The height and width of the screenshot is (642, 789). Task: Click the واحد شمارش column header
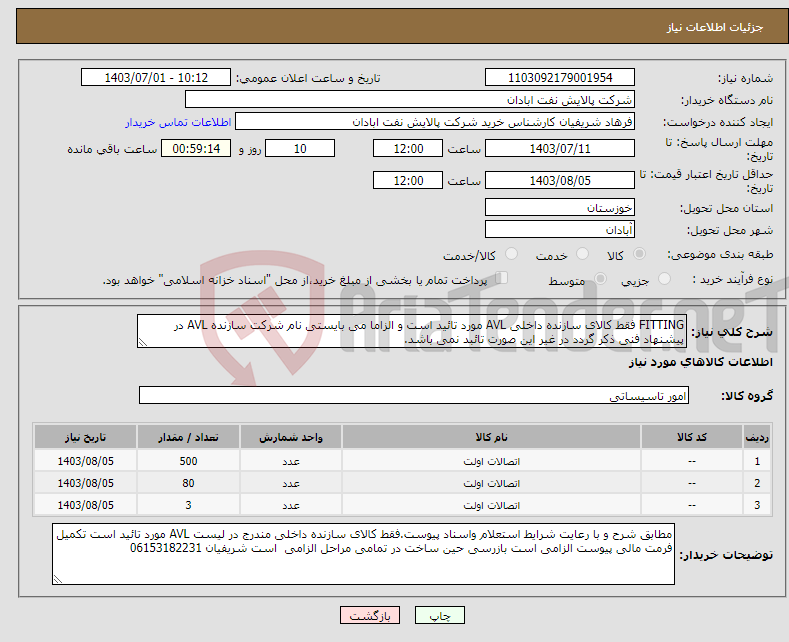coord(291,437)
